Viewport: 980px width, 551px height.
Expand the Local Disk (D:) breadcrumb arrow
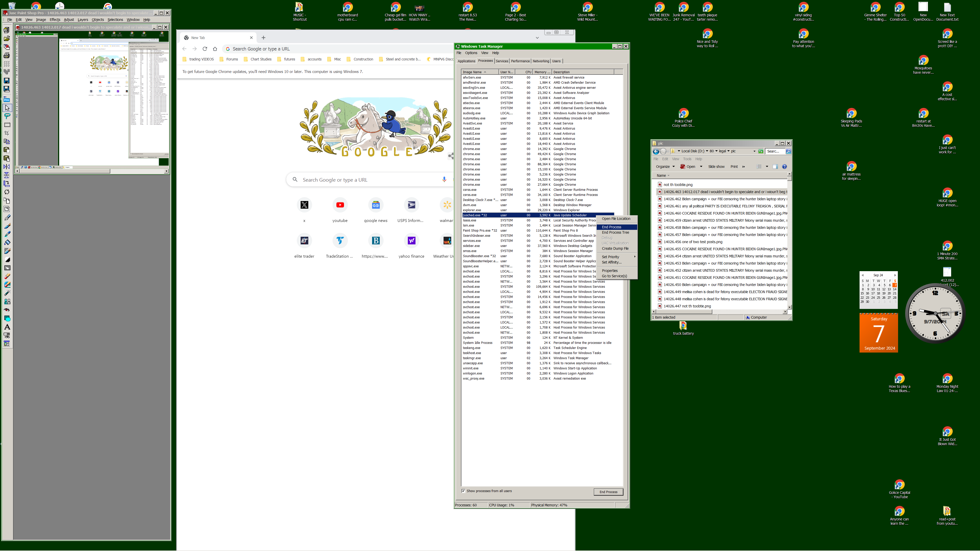[x=707, y=151]
